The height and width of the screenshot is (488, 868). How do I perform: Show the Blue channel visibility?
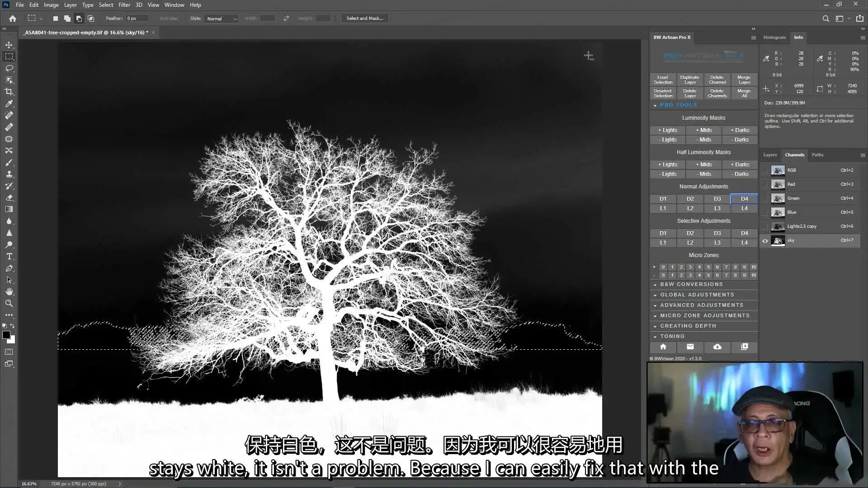point(765,212)
